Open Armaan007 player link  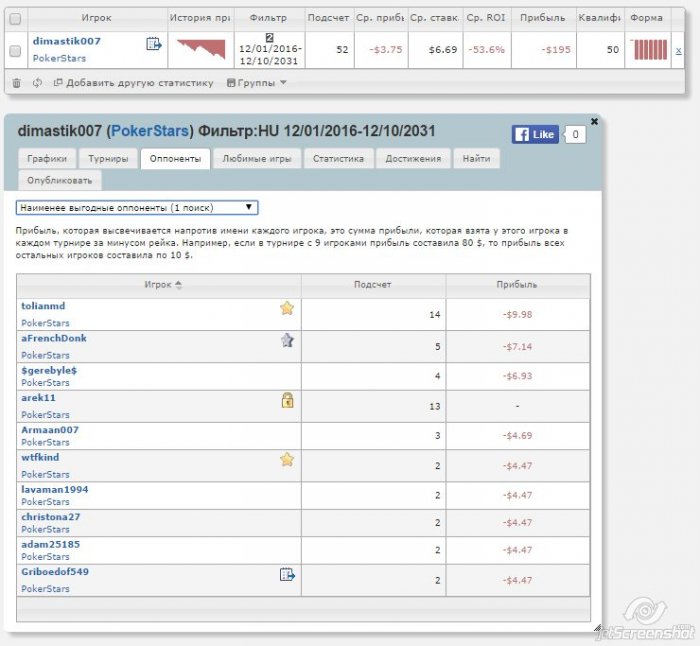pos(50,430)
